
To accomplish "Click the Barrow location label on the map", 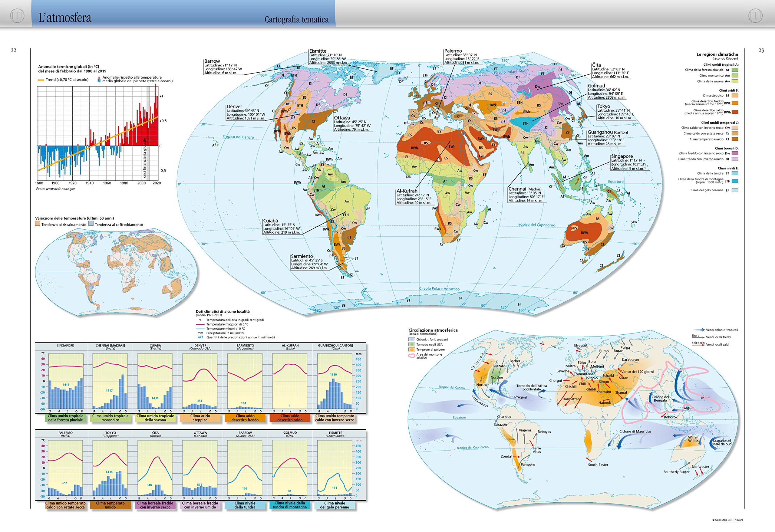I will [x=212, y=61].
